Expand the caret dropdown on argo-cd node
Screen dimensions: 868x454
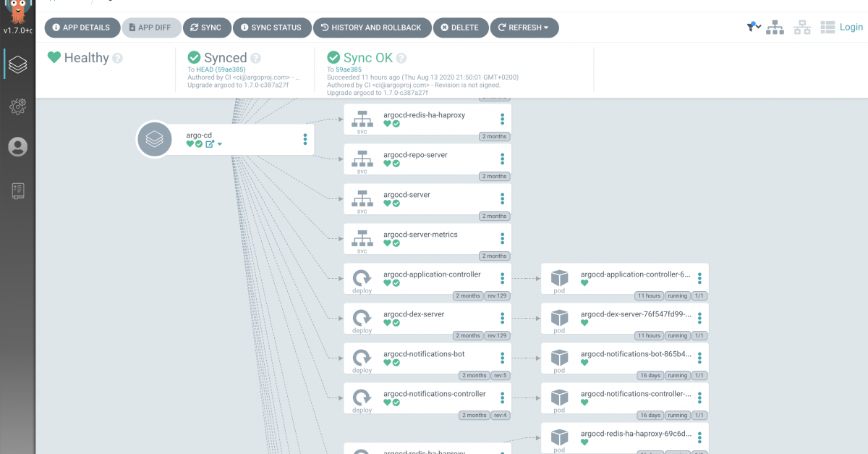220,144
